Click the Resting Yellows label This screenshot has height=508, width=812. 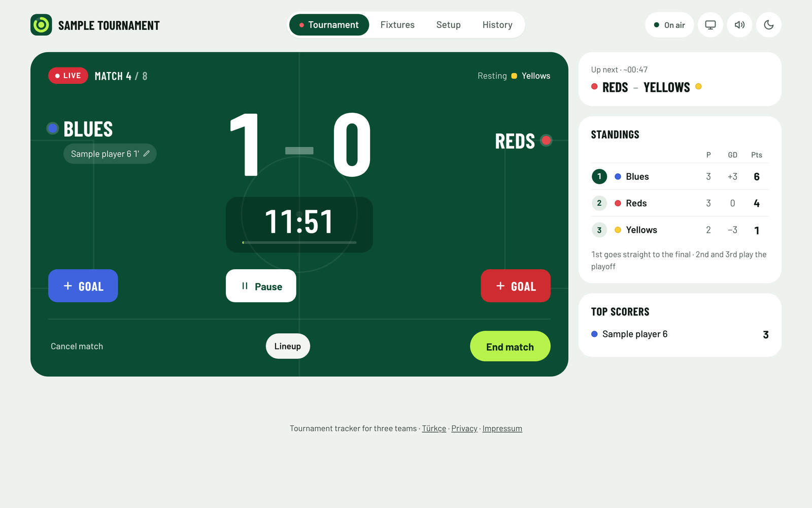[514, 76]
